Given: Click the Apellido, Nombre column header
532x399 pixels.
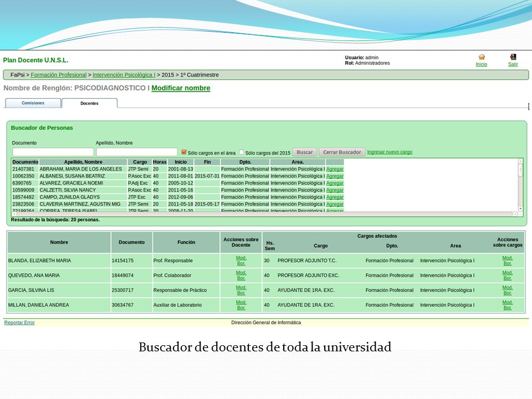Looking at the screenshot, I should point(83,162).
